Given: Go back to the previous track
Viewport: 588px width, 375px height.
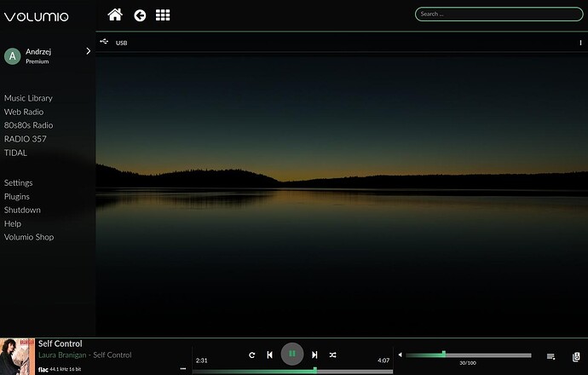Looking at the screenshot, I should [270, 355].
